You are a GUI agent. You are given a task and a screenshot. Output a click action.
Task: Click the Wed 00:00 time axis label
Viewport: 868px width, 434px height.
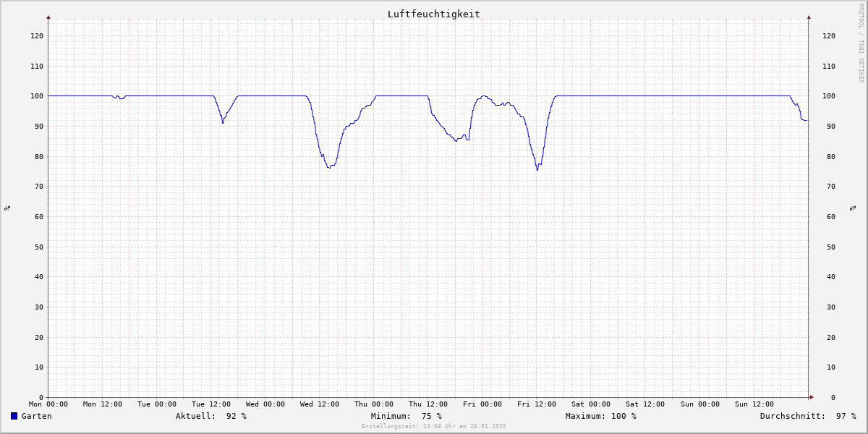pyautogui.click(x=265, y=404)
